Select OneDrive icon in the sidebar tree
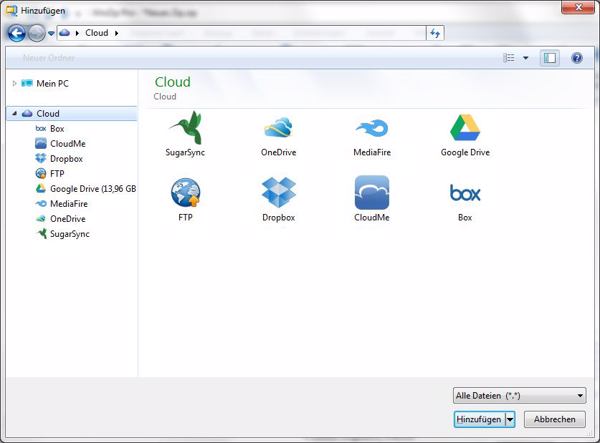600x443 pixels. (41, 218)
